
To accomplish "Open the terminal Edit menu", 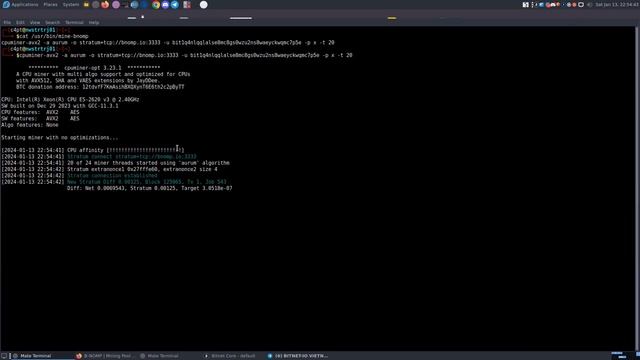I will [x=20, y=22].
